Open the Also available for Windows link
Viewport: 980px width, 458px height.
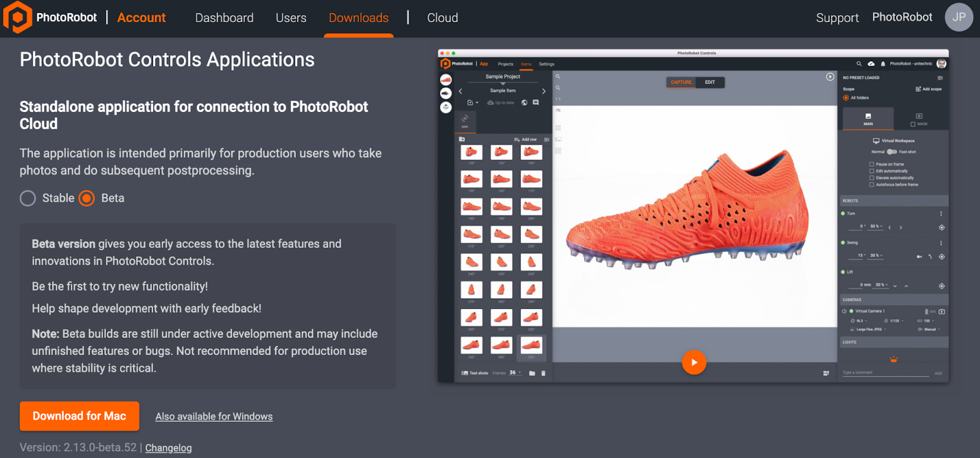pos(214,417)
